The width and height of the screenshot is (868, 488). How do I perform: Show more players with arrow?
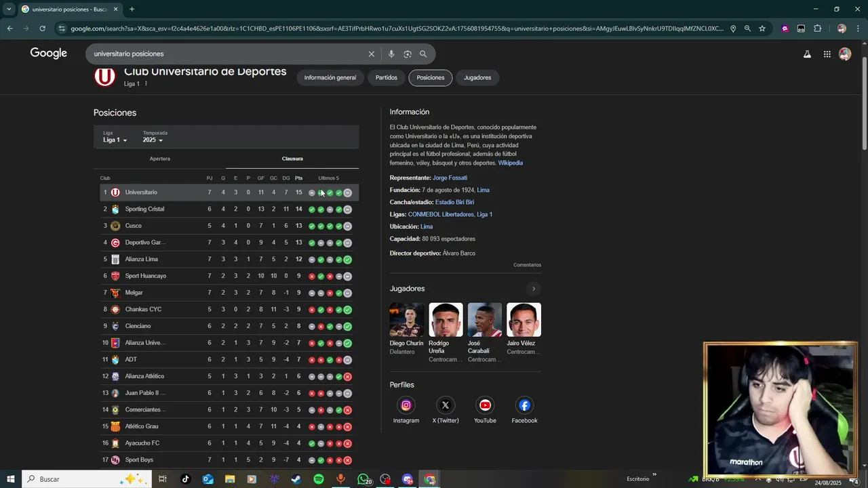(x=534, y=289)
